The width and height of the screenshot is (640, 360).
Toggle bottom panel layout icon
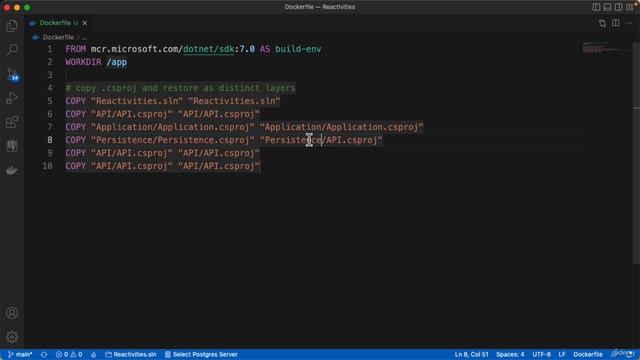607,7
